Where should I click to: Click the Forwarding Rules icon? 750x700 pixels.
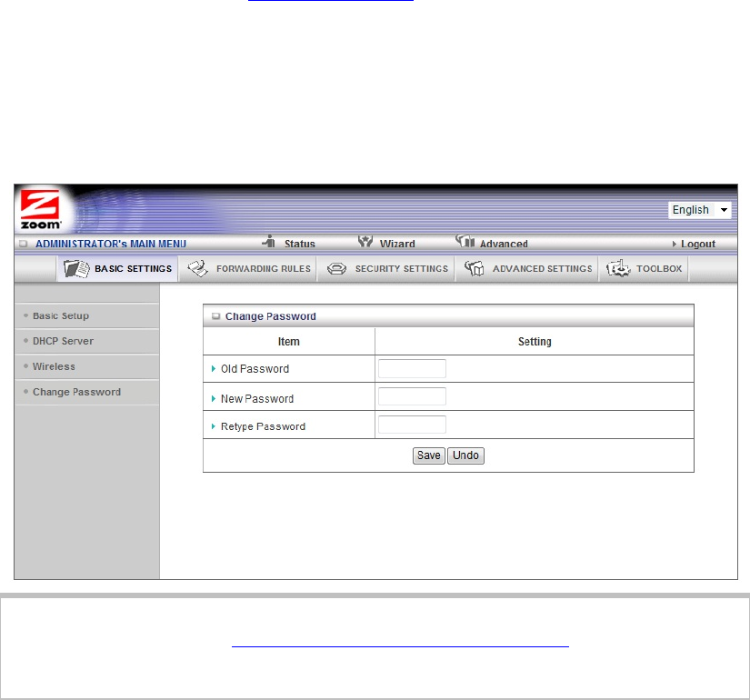(197, 268)
